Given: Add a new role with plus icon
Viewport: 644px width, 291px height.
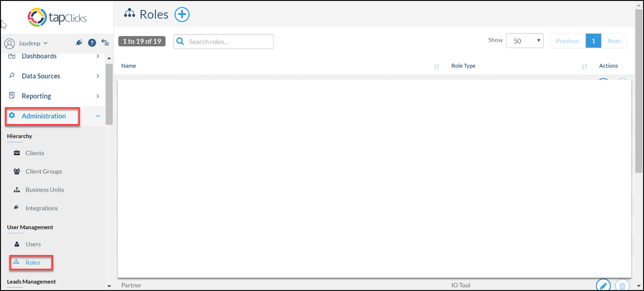Looking at the screenshot, I should 182,14.
